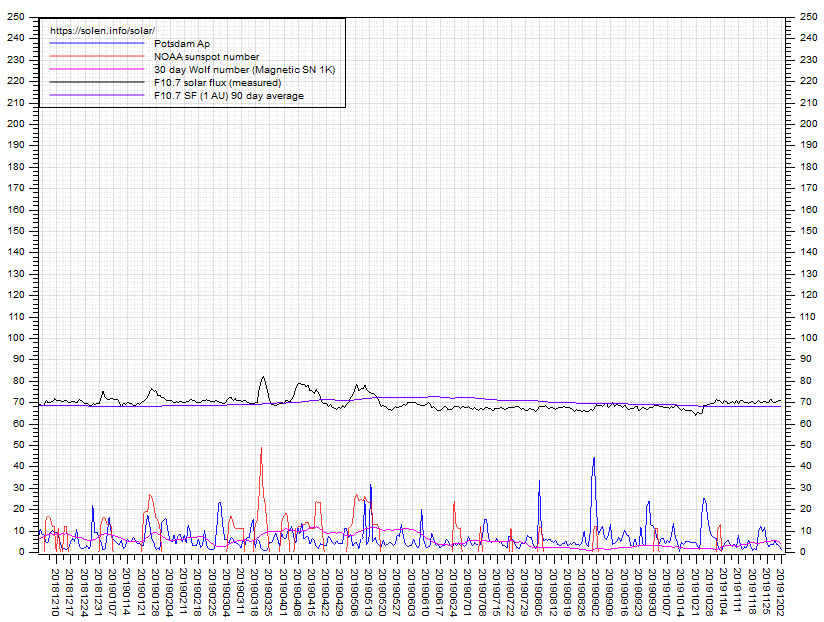Screen dimensions: 824x622
Task: Click the 100 label on the left axis
Action: point(16,338)
